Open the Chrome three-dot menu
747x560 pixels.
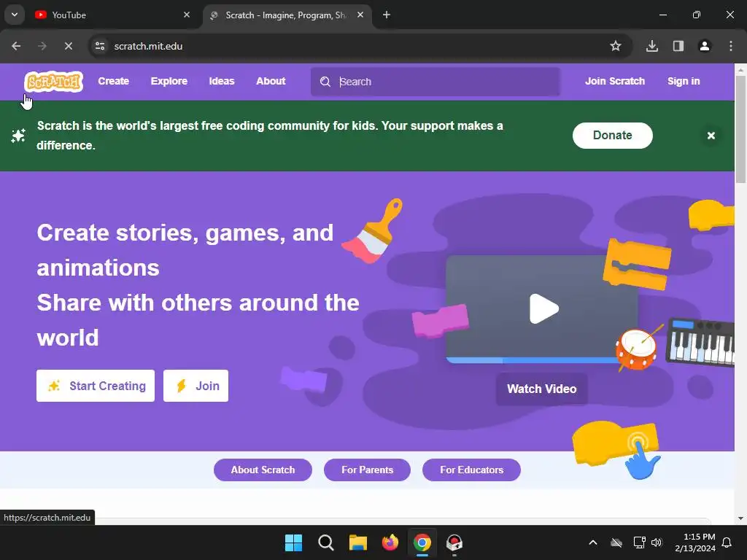[731, 46]
